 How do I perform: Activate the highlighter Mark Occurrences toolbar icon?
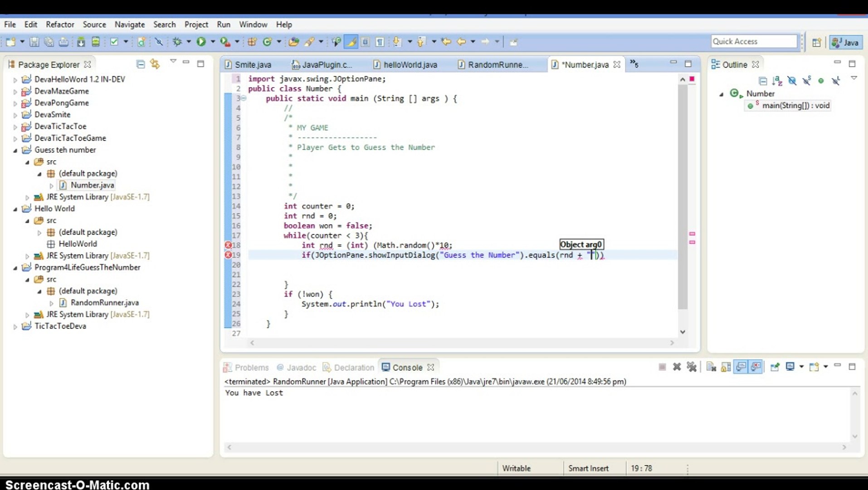click(352, 42)
